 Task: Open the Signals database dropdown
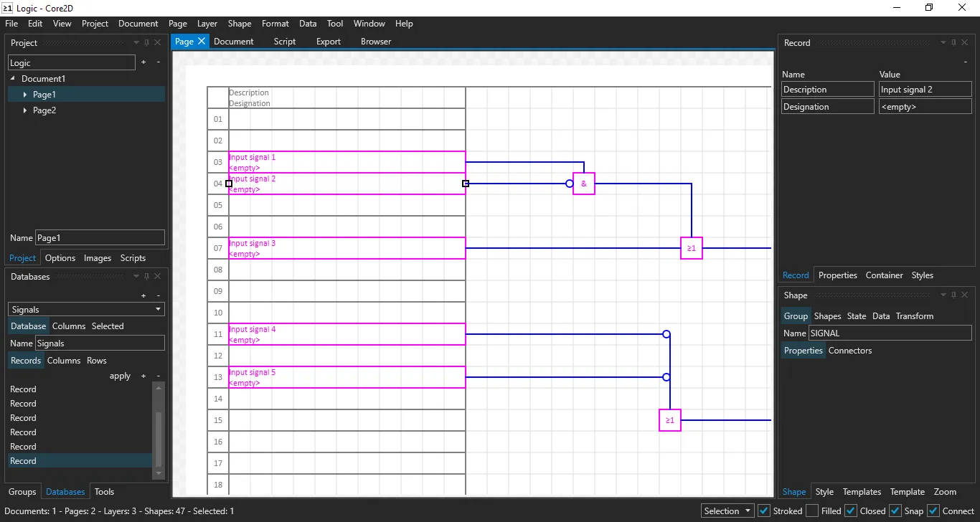click(157, 309)
